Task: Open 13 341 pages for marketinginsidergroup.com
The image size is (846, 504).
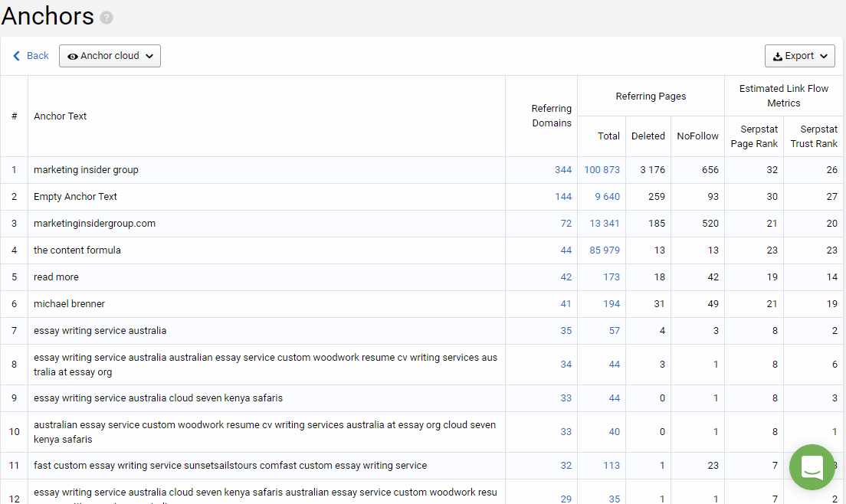Action: coord(604,224)
